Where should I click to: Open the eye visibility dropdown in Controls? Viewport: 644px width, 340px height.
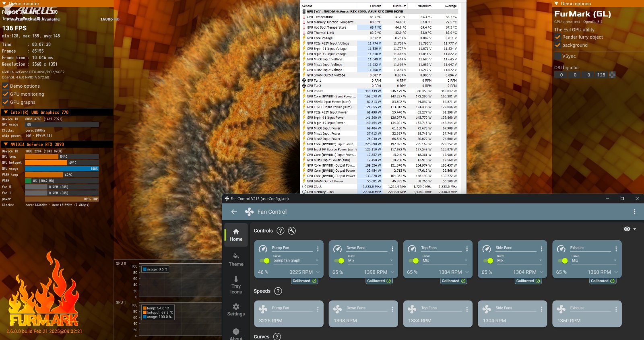(630, 229)
